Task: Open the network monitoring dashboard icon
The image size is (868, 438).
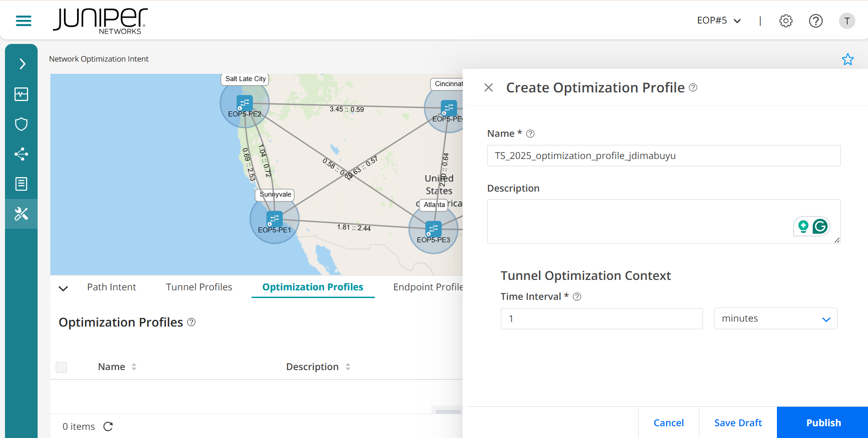Action: 21,94
